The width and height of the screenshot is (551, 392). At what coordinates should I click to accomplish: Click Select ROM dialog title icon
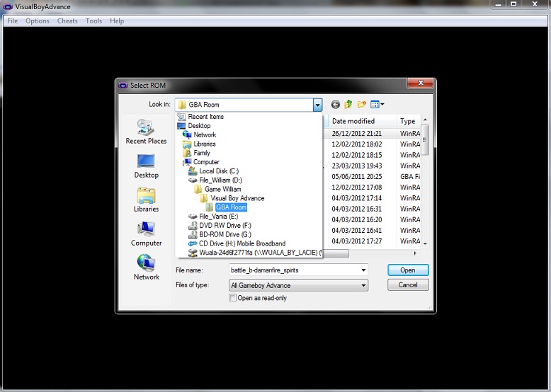tap(123, 86)
